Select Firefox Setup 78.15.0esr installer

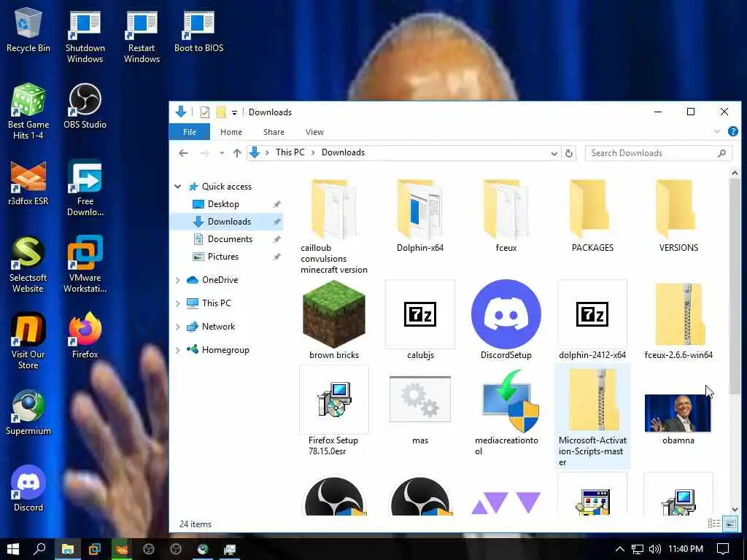pos(333,411)
